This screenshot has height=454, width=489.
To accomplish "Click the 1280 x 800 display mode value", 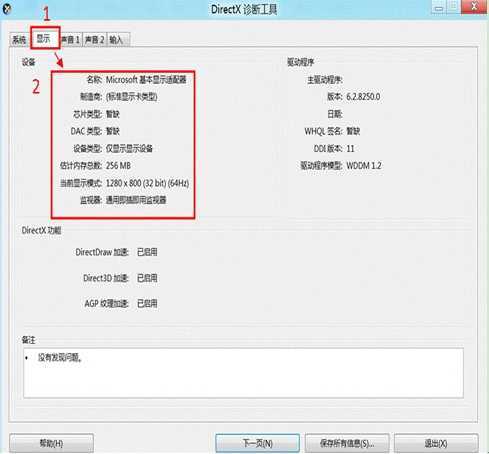I will [147, 183].
